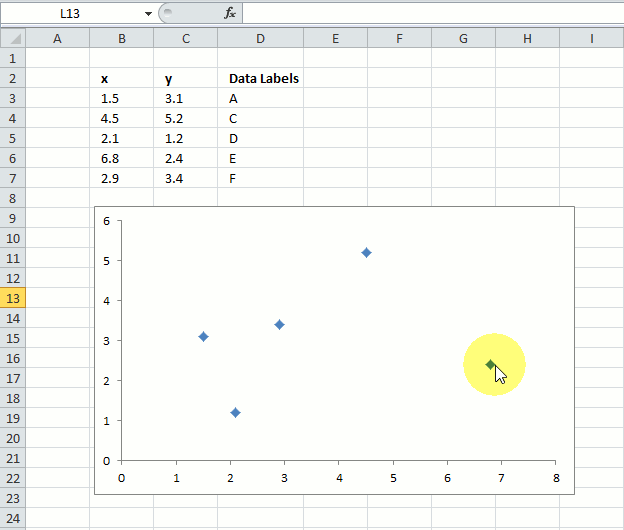Select column D header
The width and height of the screenshot is (624, 530).
click(260, 39)
